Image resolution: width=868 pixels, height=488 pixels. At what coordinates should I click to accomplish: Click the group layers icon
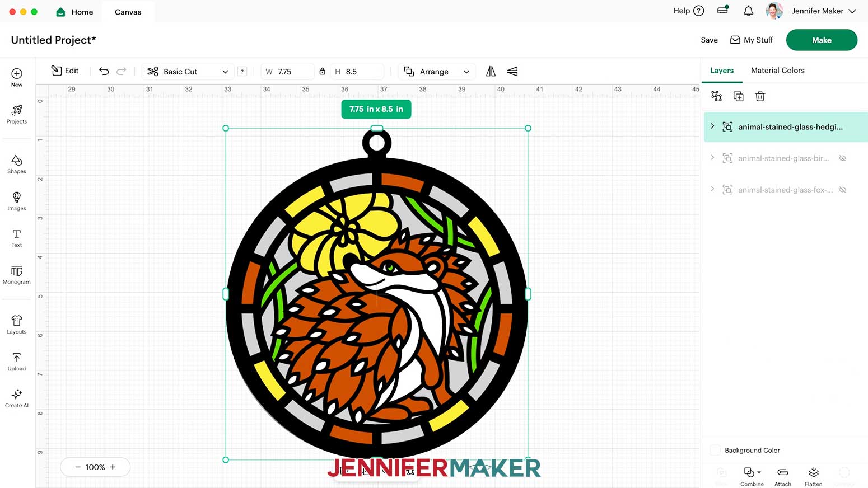tap(716, 96)
